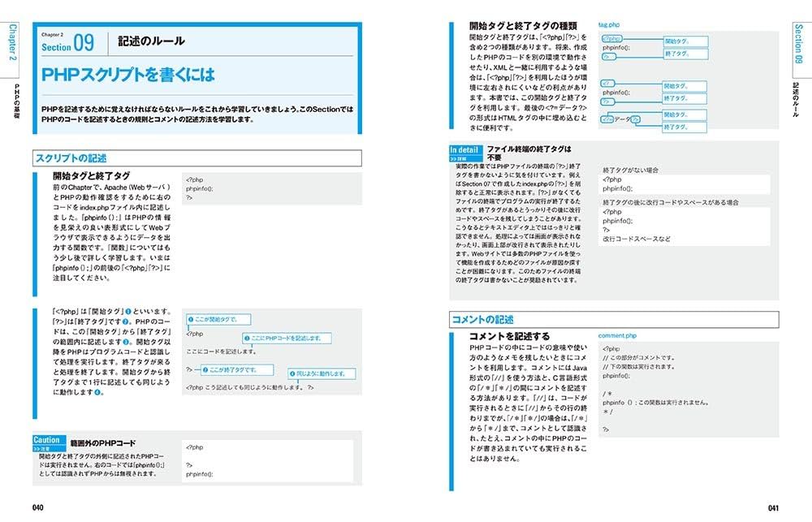The width and height of the screenshot is (812, 522).
Task: Click the "<?php こう記述しても同じように動作します。 ?>" line
Action: pyautogui.click(x=249, y=387)
